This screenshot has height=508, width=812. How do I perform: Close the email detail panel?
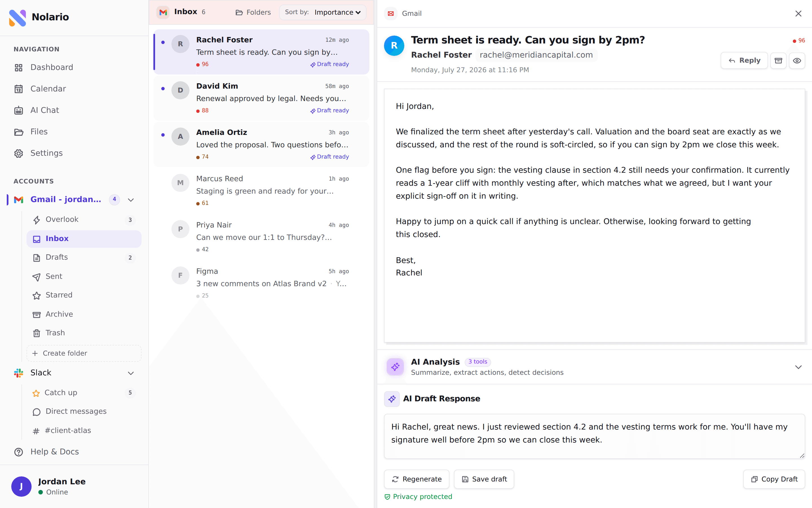pyautogui.click(x=798, y=14)
